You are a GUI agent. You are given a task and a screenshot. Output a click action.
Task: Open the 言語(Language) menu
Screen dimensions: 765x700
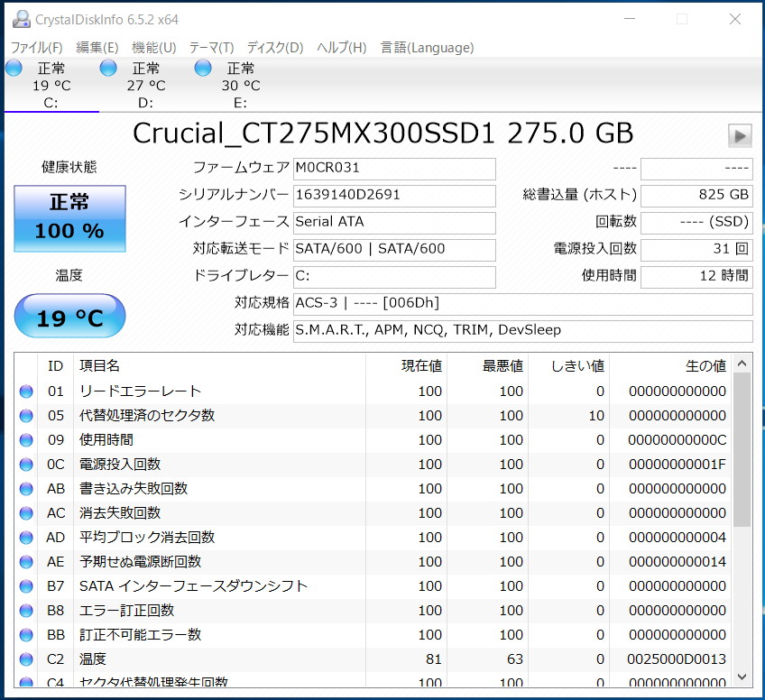[x=427, y=47]
